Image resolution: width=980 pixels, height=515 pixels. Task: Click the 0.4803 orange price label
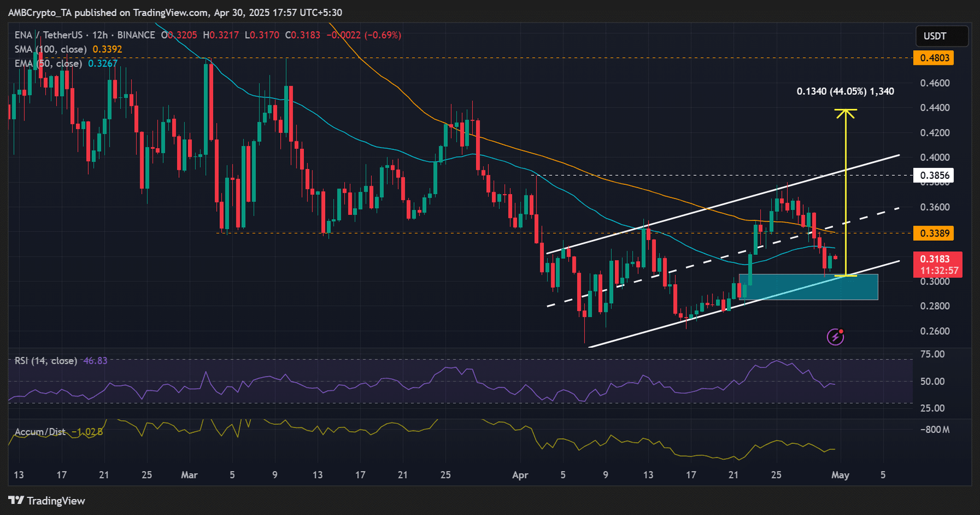coord(933,58)
